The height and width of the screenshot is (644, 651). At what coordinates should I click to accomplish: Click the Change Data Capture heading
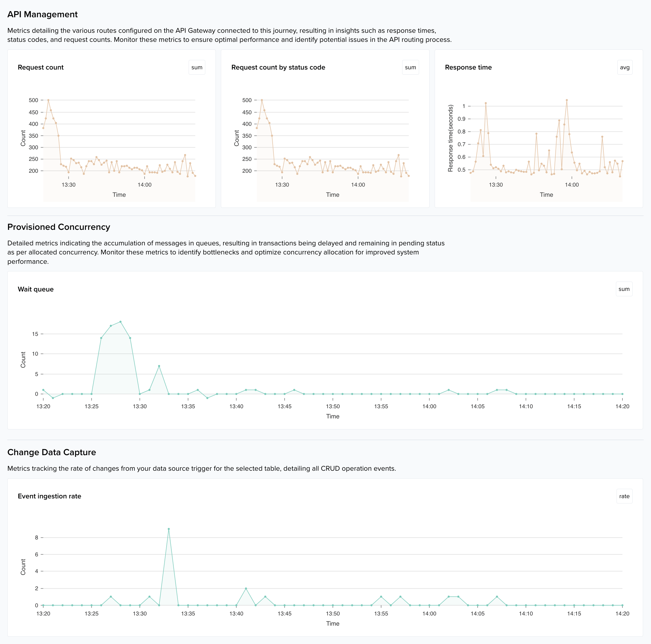(x=51, y=452)
